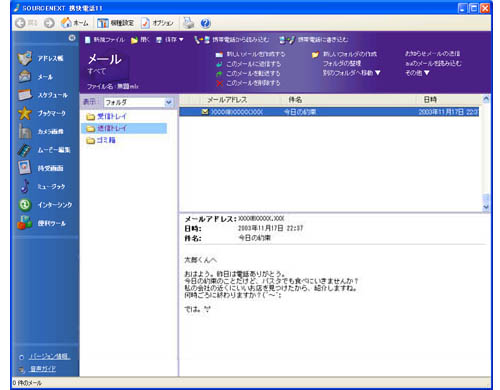Viewport: 500px width, 390px height.
Task: Open アドレス帳 in the sidebar
Action: [40, 58]
